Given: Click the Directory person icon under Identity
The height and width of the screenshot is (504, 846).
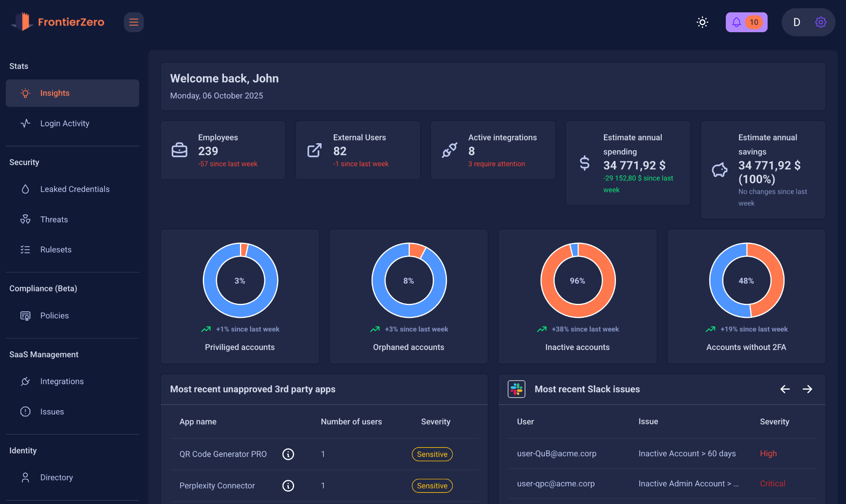Looking at the screenshot, I should pyautogui.click(x=25, y=477).
